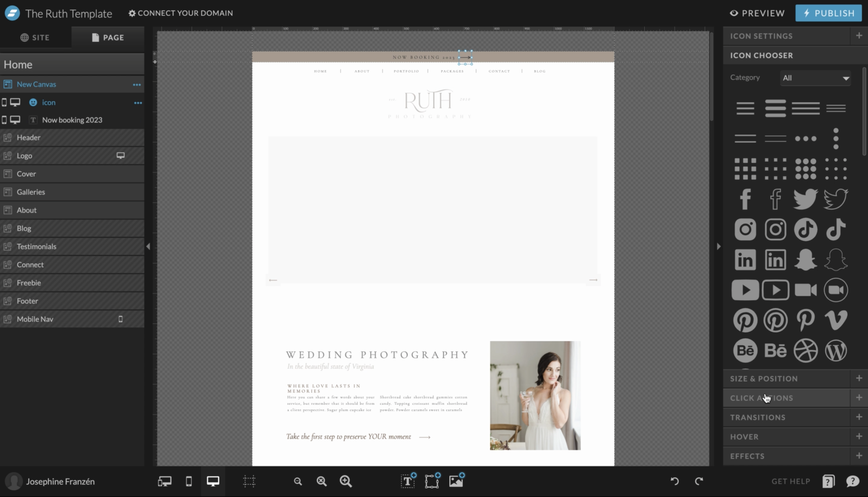Choose the TikTok icon
The height and width of the screenshot is (497, 868).
tap(805, 229)
